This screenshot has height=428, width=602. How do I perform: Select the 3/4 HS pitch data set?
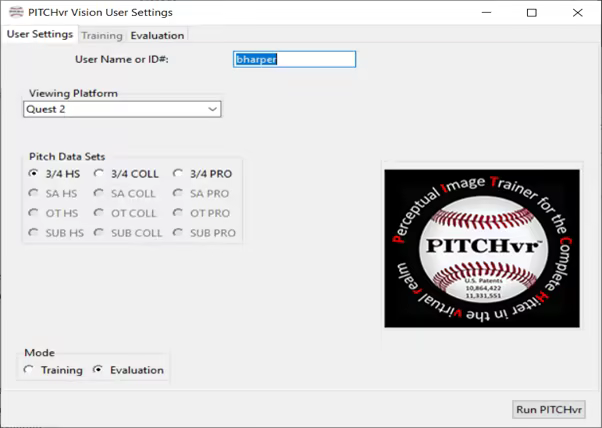point(34,174)
